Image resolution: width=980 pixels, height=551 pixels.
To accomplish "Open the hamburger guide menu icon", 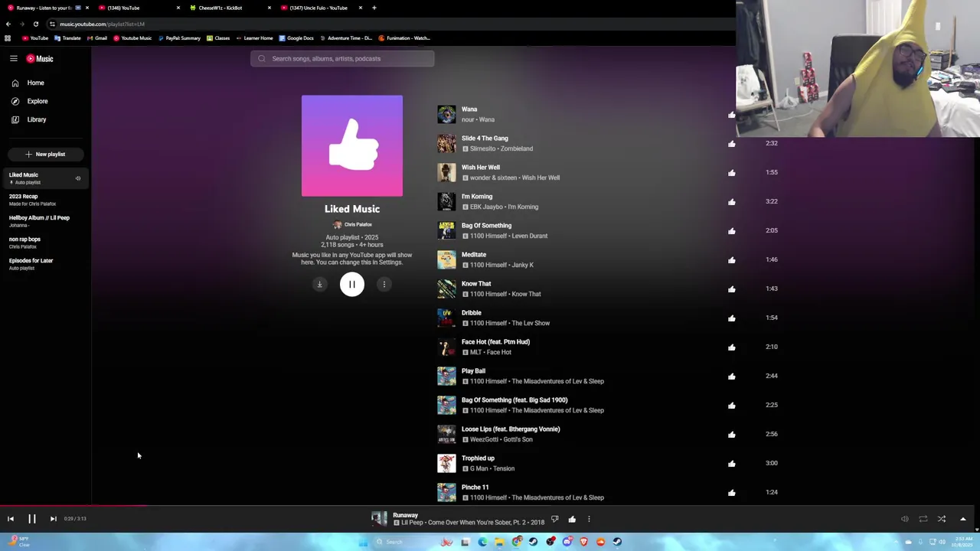I will click(x=13, y=58).
